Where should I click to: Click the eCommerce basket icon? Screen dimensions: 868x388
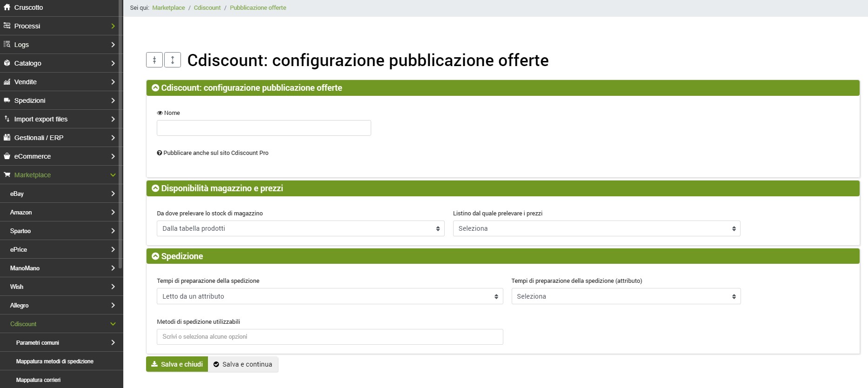(x=7, y=156)
